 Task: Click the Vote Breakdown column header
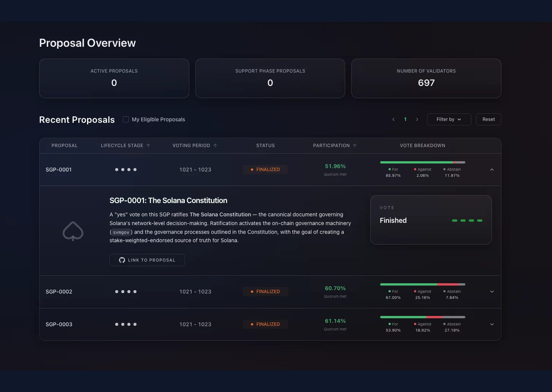(422, 146)
